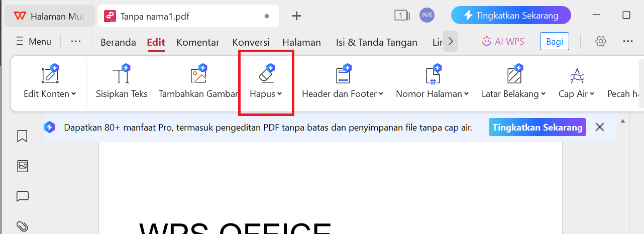Close the Pro benefits banner
This screenshot has width=644, height=234.
pyautogui.click(x=600, y=127)
